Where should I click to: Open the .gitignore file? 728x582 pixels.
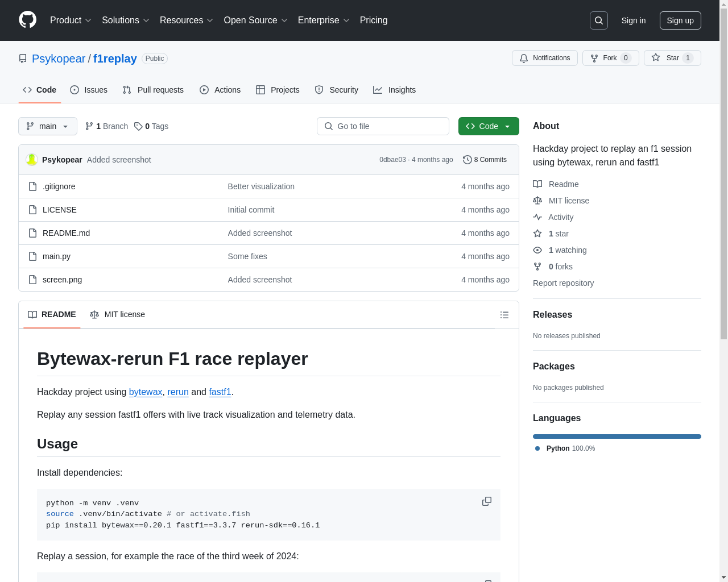tap(59, 186)
